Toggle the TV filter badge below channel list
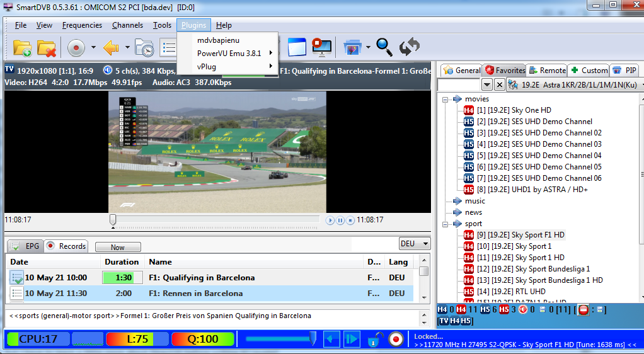 [444, 321]
